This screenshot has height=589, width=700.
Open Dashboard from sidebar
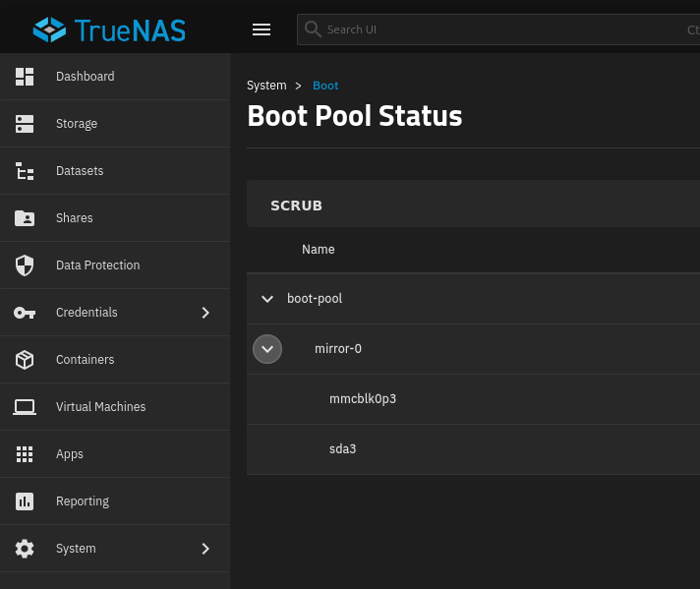85,77
